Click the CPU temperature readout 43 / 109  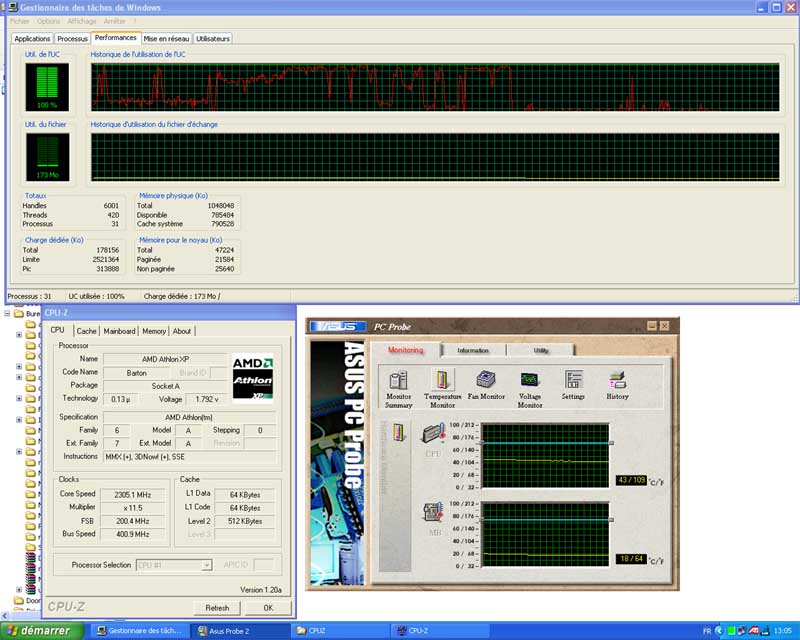pos(632,480)
